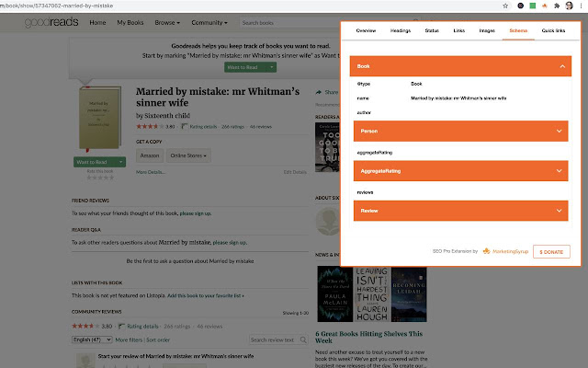The height and width of the screenshot is (368, 588).
Task: Click the MarketingSyrup logo
Action: [505, 251]
